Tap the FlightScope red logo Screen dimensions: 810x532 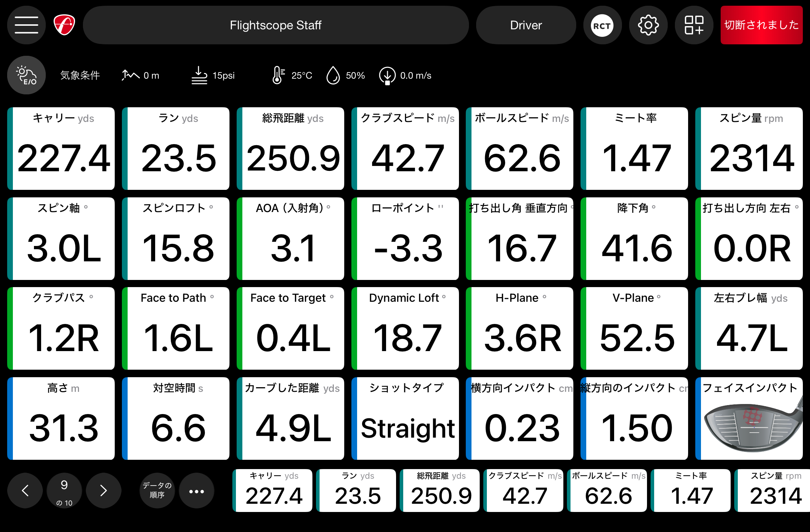(x=64, y=25)
